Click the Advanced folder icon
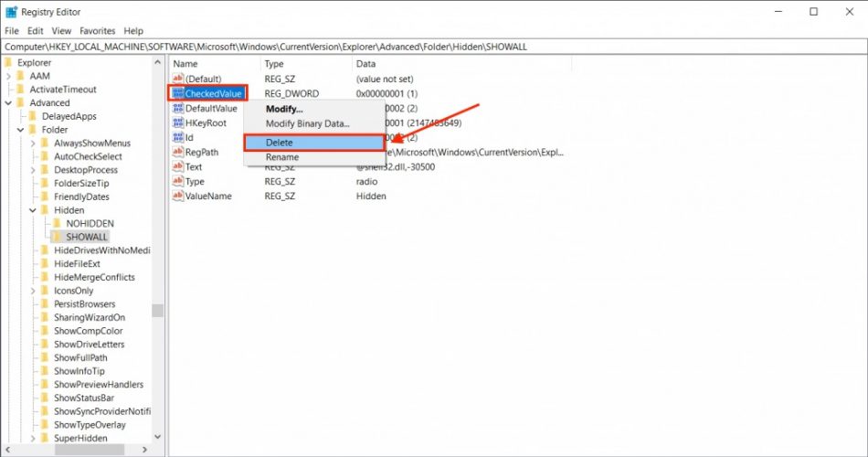 coord(21,102)
